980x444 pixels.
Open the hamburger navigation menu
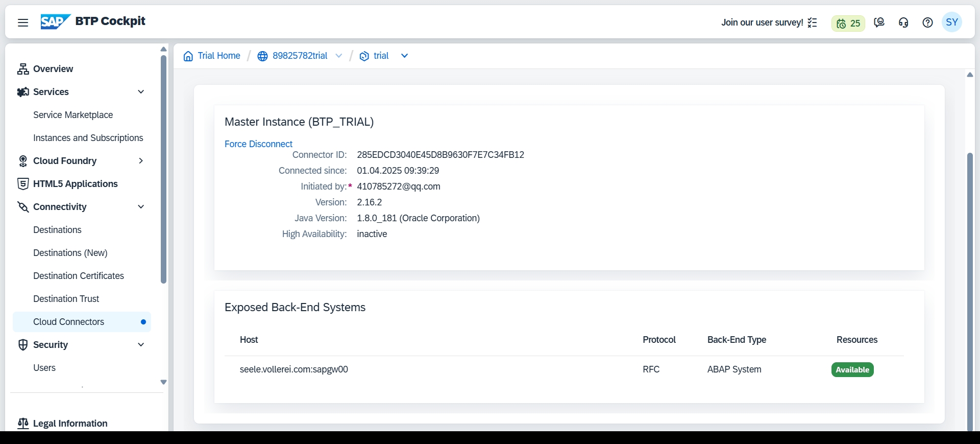pyautogui.click(x=22, y=22)
